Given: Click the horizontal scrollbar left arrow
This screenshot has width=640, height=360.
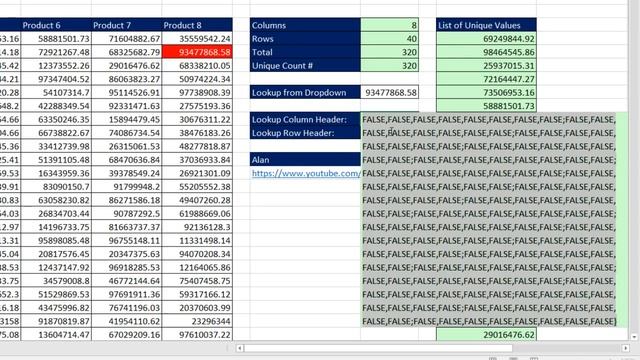Looking at the screenshot, I should pos(240,348).
